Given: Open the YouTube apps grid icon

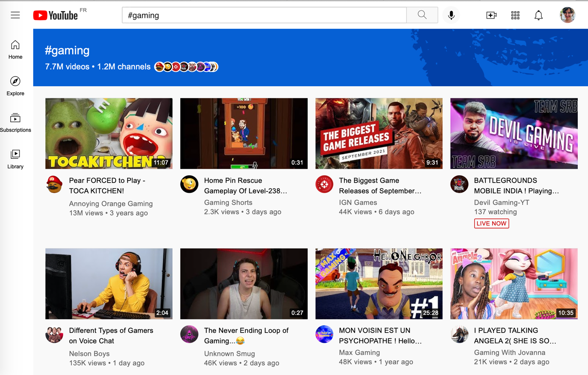Looking at the screenshot, I should [x=515, y=15].
